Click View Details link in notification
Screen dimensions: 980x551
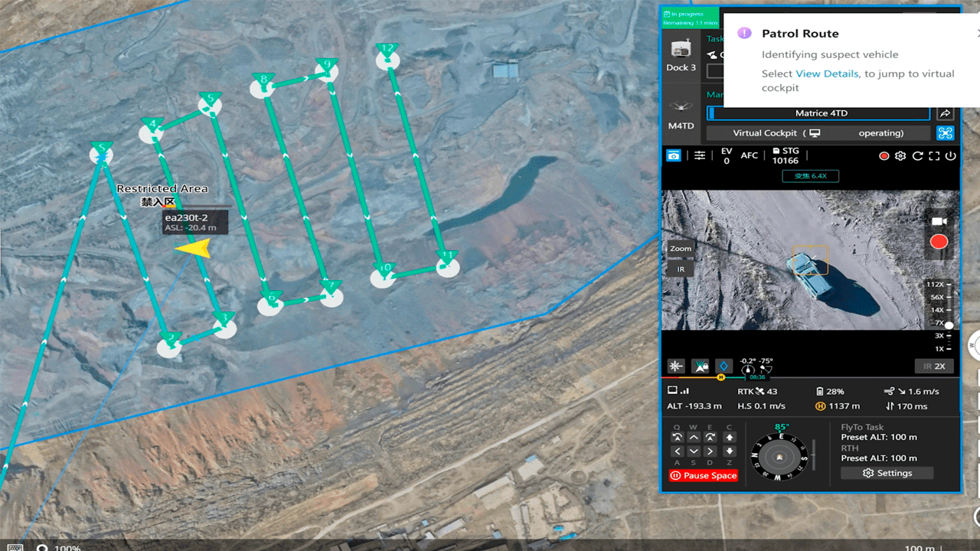(x=827, y=74)
